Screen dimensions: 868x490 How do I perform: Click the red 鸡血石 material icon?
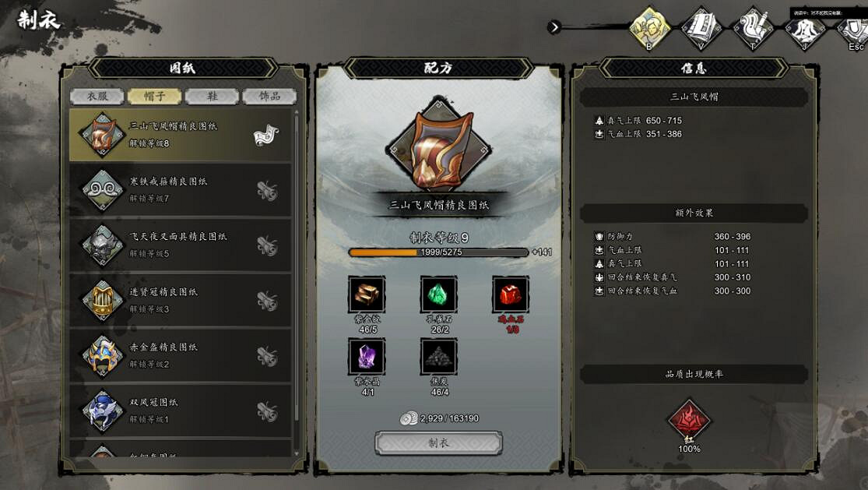click(x=511, y=294)
